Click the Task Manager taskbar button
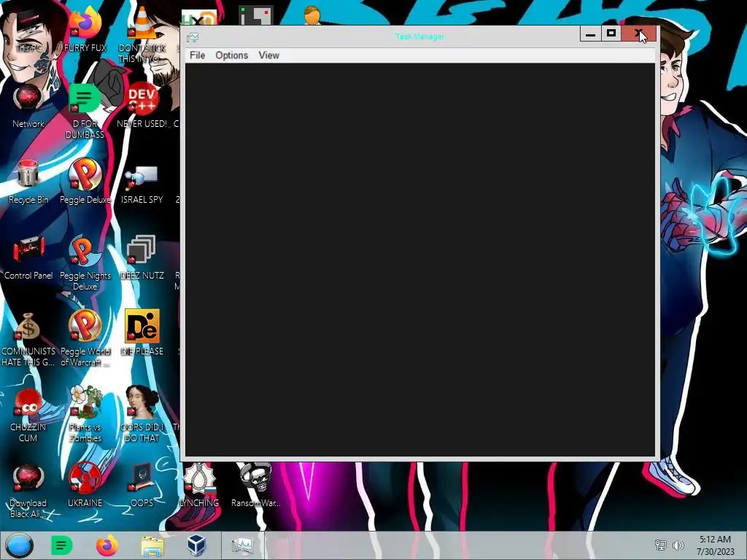 (242, 545)
